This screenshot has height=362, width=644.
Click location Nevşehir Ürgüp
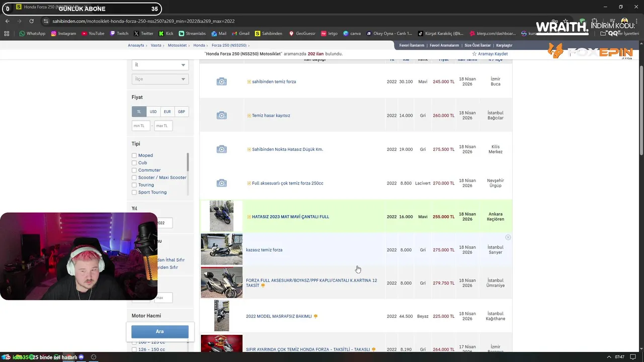tap(496, 183)
